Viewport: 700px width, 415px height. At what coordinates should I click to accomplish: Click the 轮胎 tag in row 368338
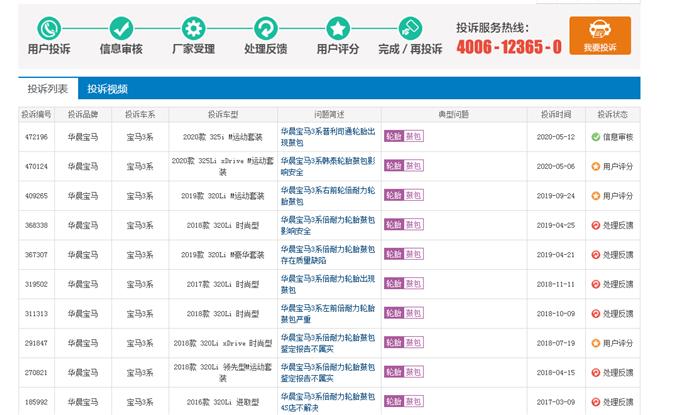(x=394, y=224)
